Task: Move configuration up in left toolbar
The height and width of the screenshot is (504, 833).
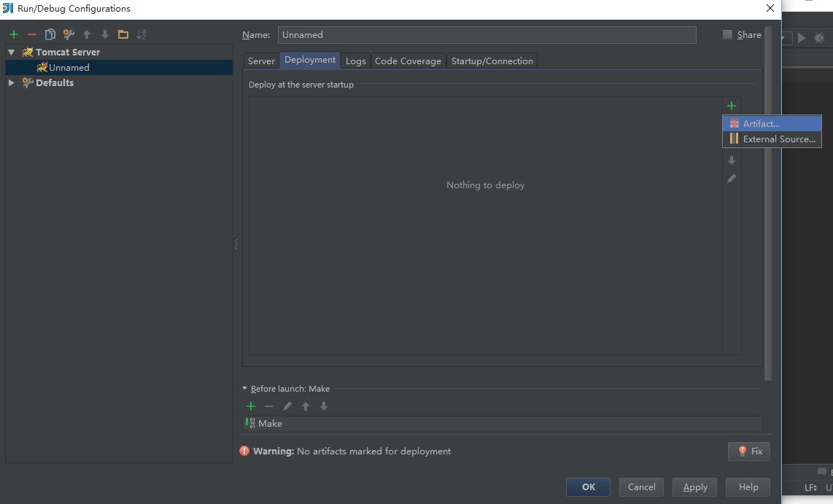Action: tap(87, 34)
